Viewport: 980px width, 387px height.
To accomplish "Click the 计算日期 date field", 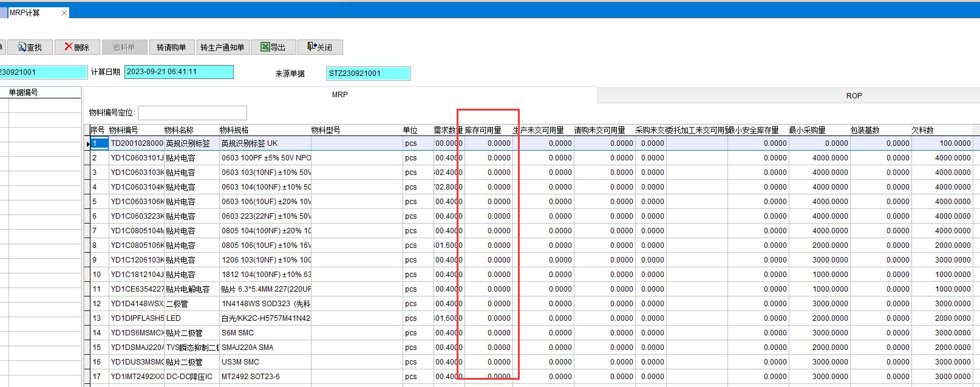I will click(x=179, y=72).
